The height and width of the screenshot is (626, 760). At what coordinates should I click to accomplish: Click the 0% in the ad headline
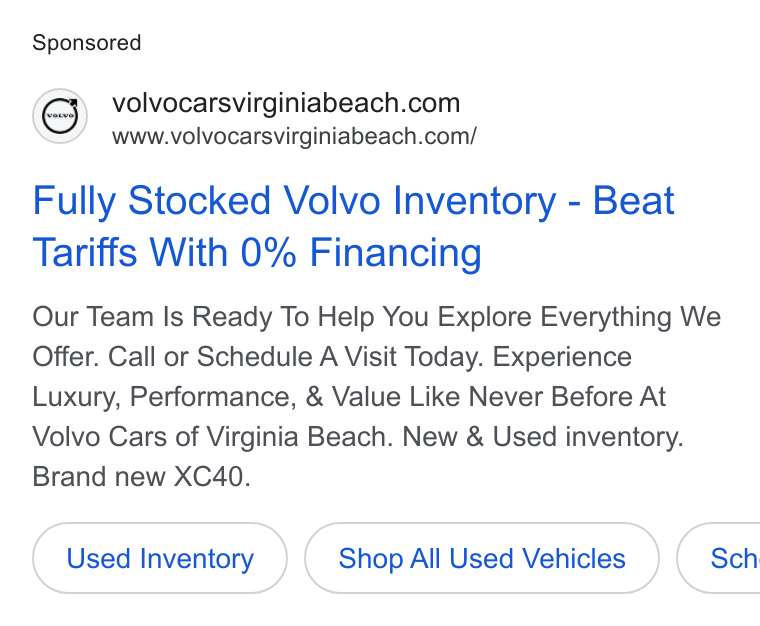click(x=269, y=252)
